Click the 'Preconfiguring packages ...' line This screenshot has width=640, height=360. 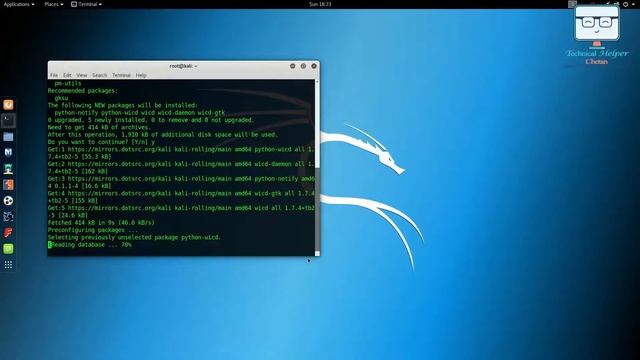click(x=93, y=230)
